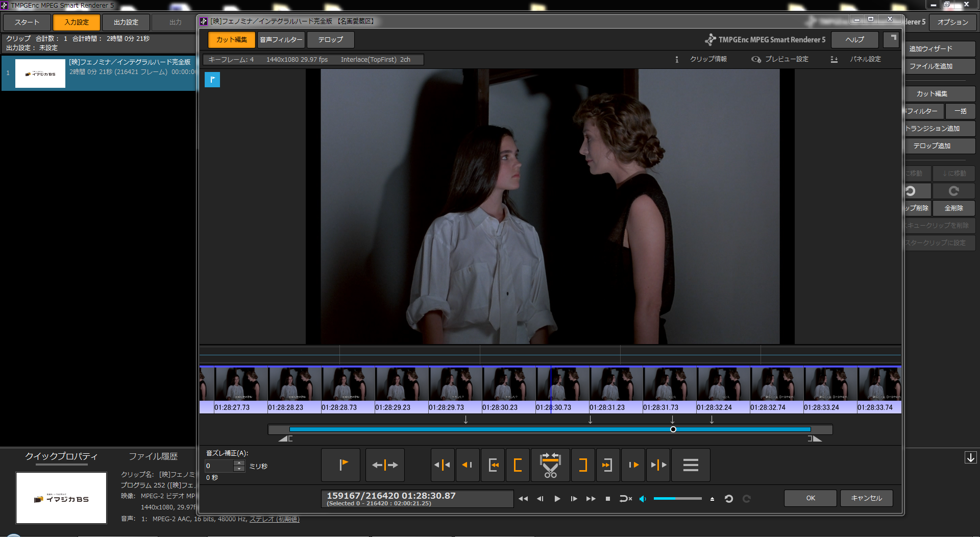The height and width of the screenshot is (537, 980).
Task: Jump to the previous scene change
Action: (x=442, y=465)
